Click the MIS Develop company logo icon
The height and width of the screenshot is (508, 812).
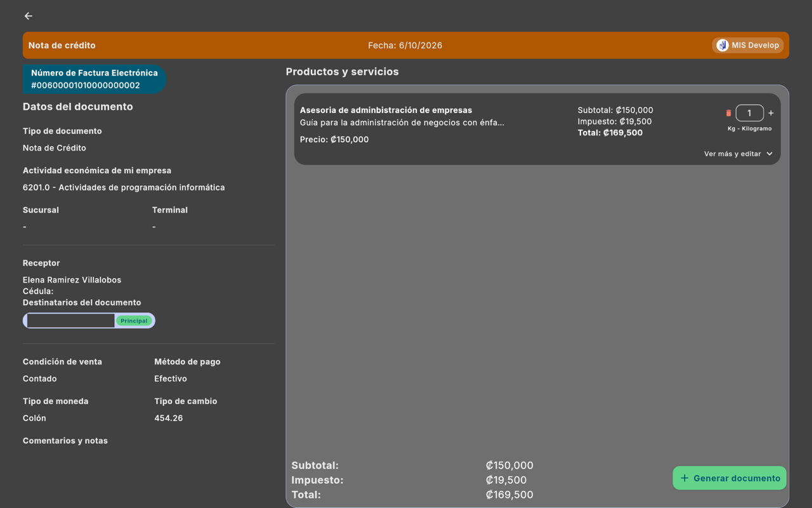click(x=723, y=45)
